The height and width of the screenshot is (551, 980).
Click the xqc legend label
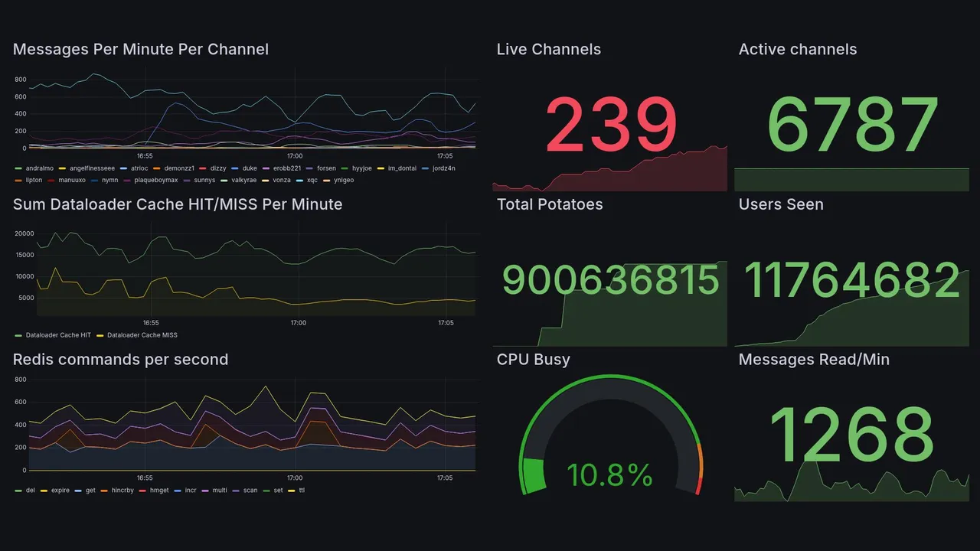(x=312, y=180)
